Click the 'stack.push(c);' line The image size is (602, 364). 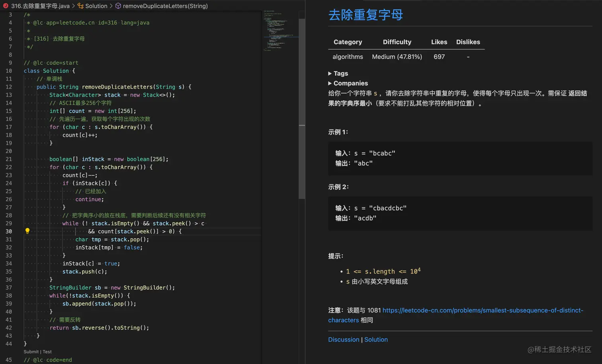(x=85, y=272)
